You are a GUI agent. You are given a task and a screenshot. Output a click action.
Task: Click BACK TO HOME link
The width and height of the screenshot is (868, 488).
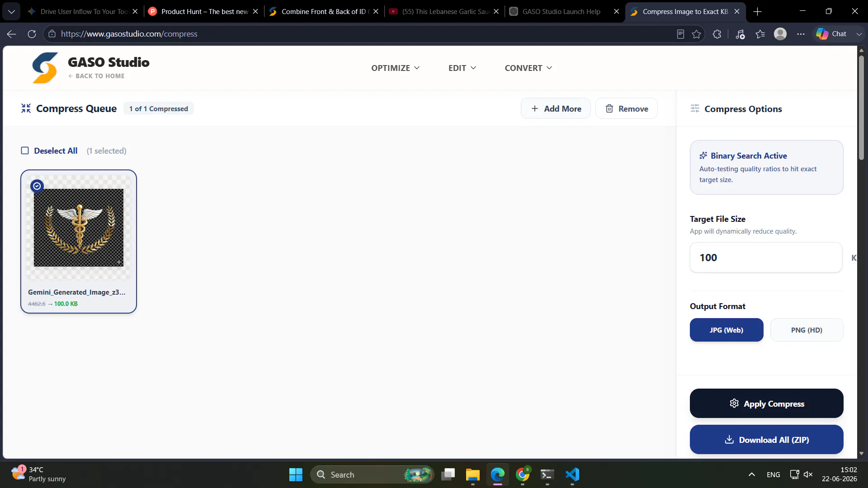(x=96, y=76)
